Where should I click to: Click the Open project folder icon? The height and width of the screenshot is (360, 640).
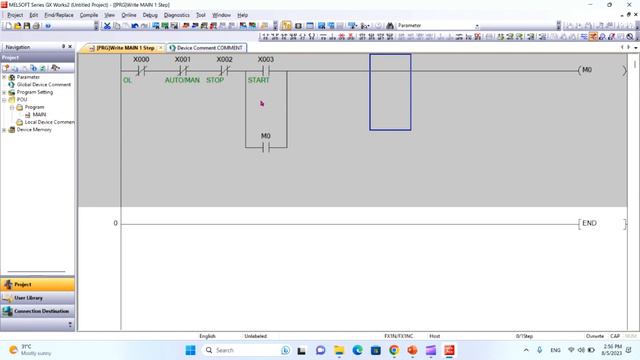point(18,26)
